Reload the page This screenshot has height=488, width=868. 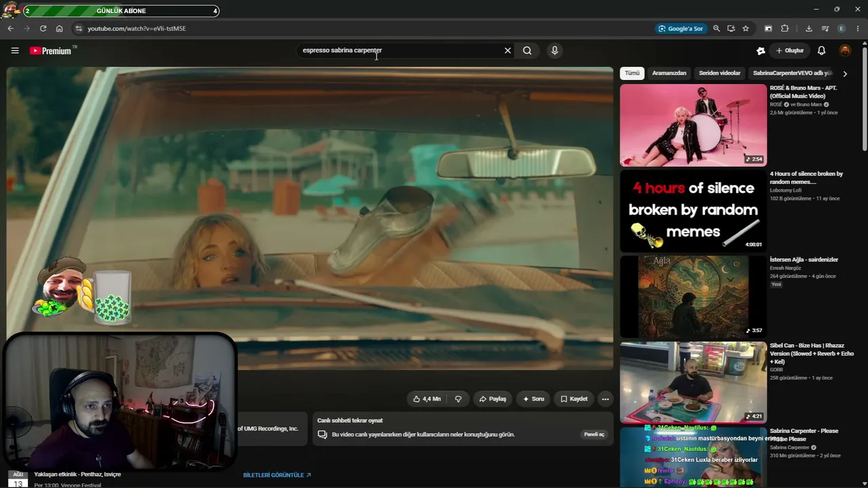point(43,28)
